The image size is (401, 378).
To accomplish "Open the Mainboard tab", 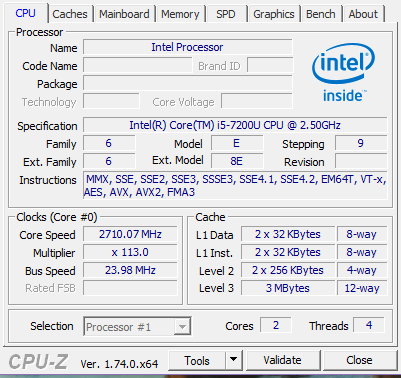I will point(124,14).
